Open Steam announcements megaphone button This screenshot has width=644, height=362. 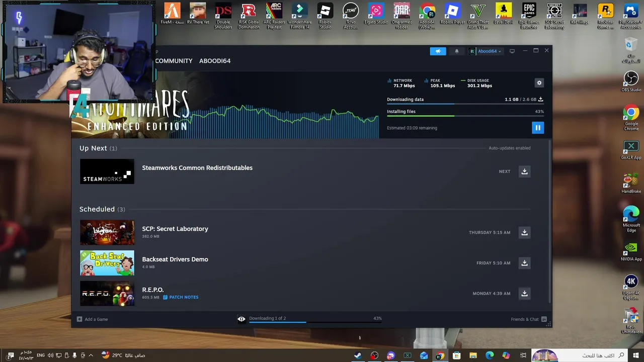point(438,51)
